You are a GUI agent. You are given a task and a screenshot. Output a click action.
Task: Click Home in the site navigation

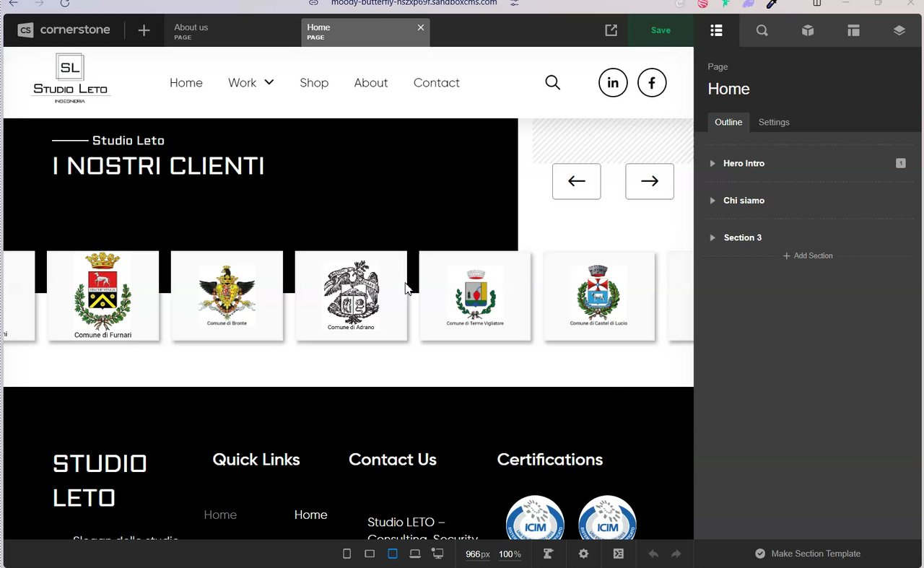(186, 82)
